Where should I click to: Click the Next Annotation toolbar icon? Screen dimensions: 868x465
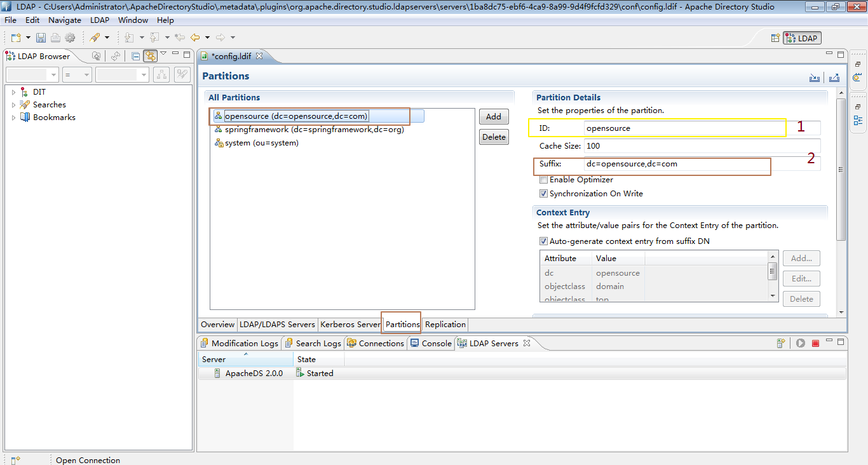tap(130, 37)
